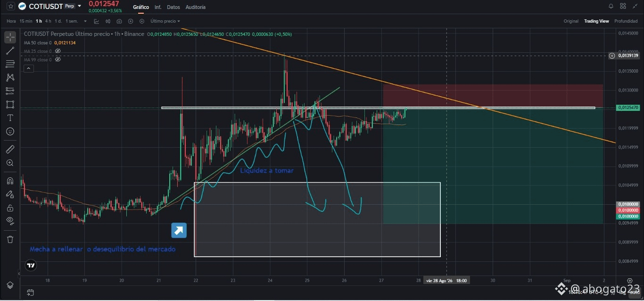The height and width of the screenshot is (301, 644).
Task: Switch to the Trading View chart
Action: [596, 21]
